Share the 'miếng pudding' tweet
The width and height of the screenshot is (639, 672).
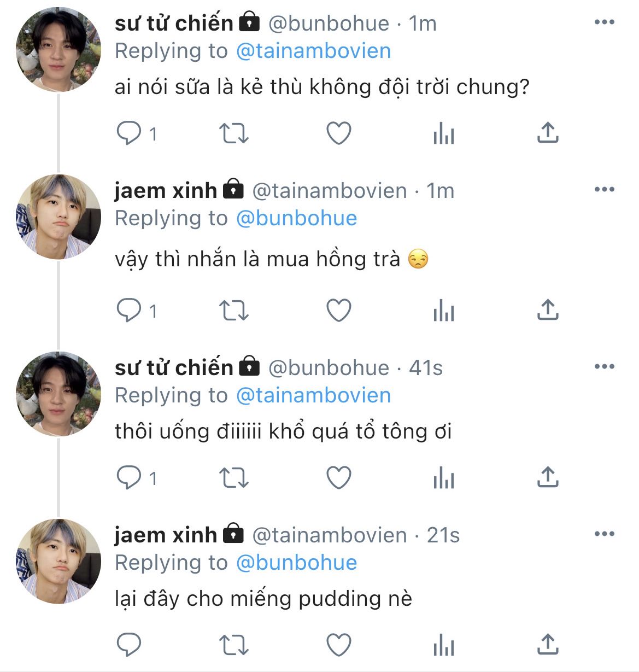(547, 645)
